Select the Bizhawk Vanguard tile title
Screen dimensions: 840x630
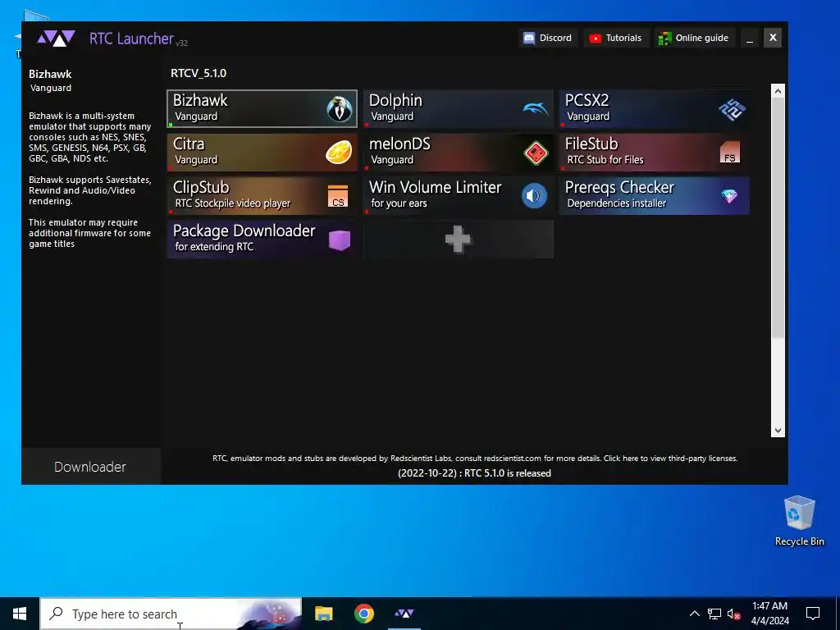pos(200,100)
